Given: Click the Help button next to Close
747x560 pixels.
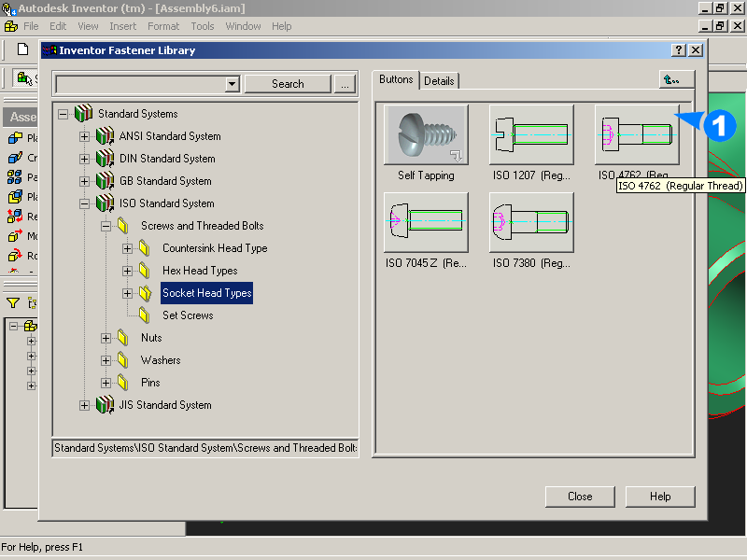Looking at the screenshot, I should click(660, 497).
